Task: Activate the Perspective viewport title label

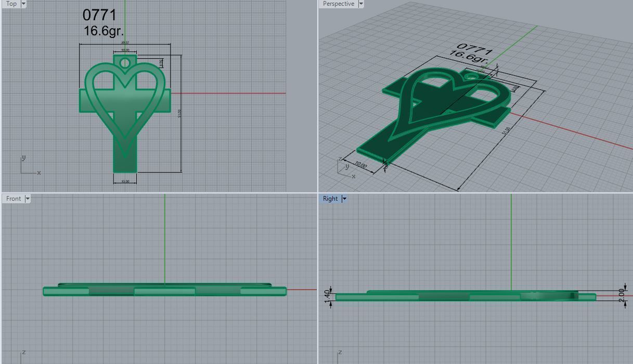Action: point(339,4)
